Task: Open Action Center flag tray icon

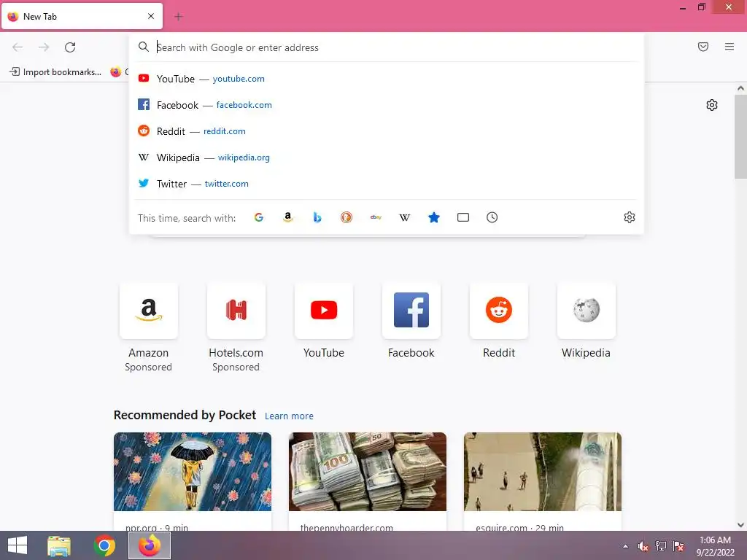Action: pos(678,546)
